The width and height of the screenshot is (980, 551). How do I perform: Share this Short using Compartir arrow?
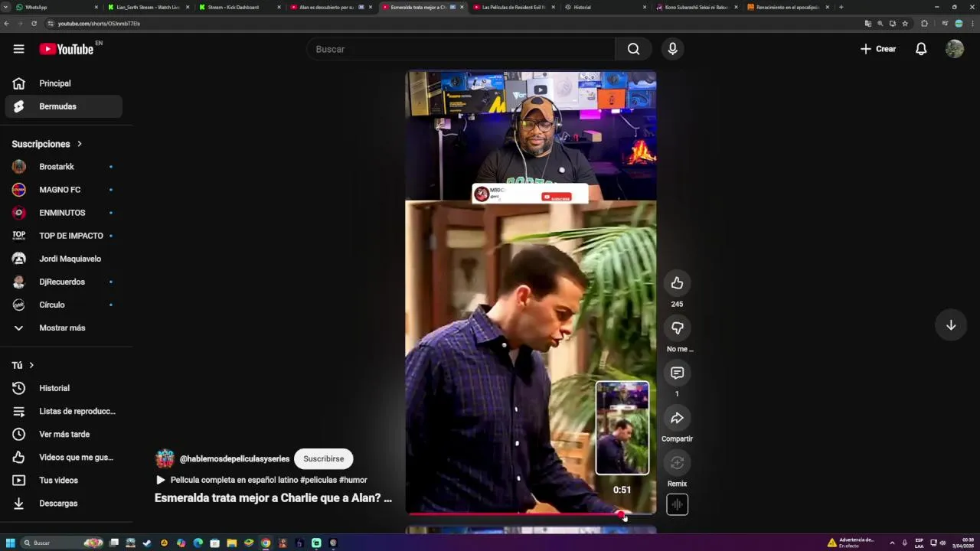pyautogui.click(x=677, y=418)
